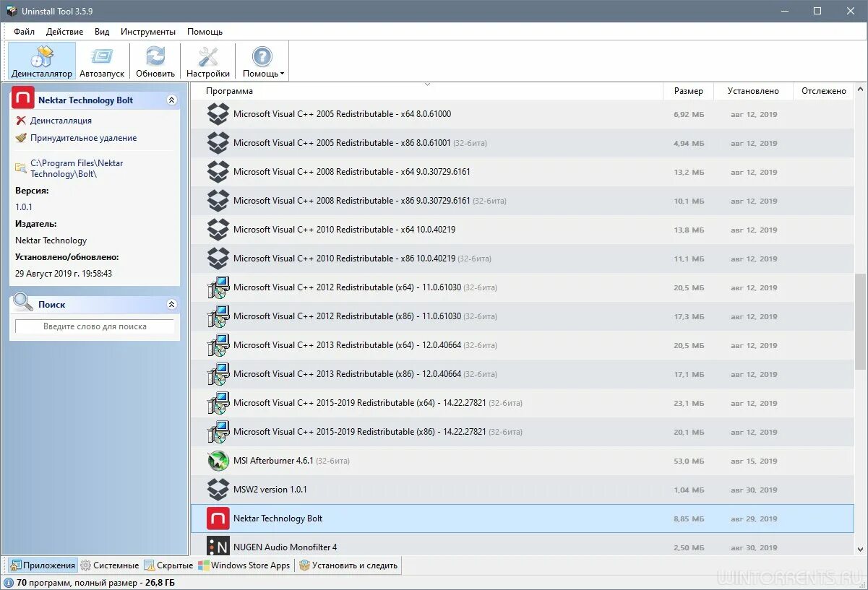Switch to the Скрытые tab
868x590 pixels.
pyautogui.click(x=168, y=565)
